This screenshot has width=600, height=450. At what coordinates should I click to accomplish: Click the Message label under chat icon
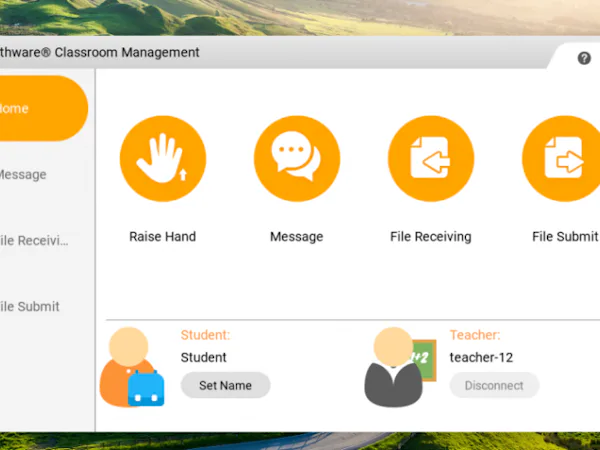tap(297, 236)
